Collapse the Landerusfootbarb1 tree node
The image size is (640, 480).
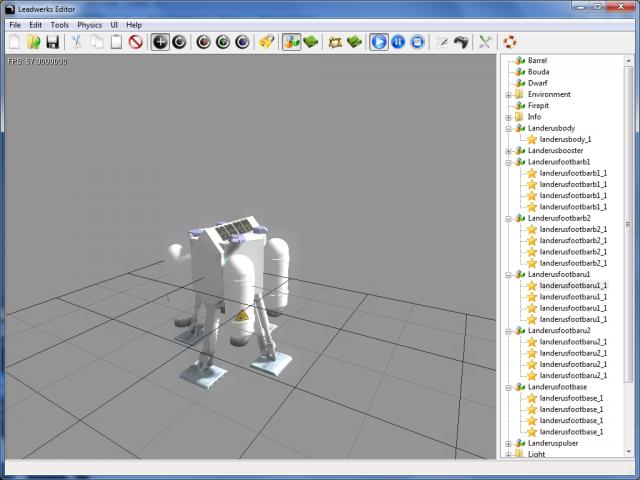508,162
